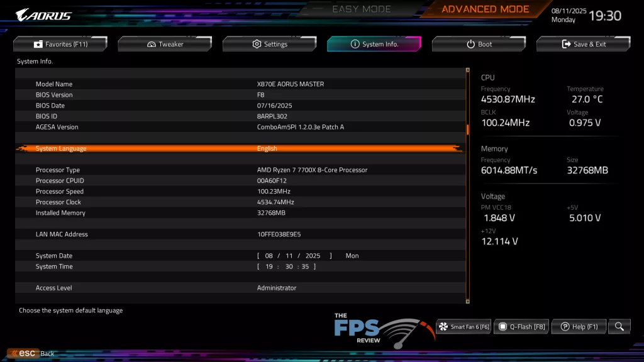Select day 11 in System Date

289,256
